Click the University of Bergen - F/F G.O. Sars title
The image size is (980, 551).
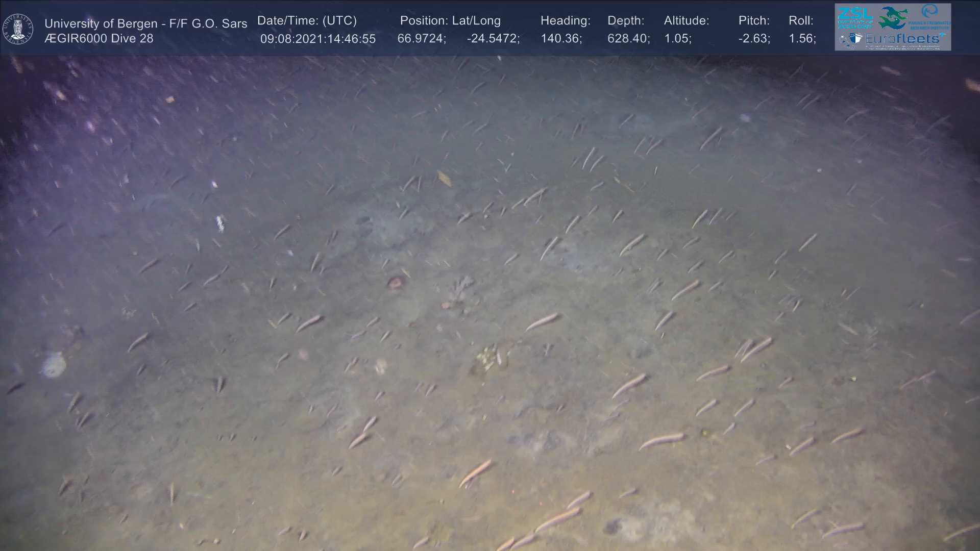[145, 23]
